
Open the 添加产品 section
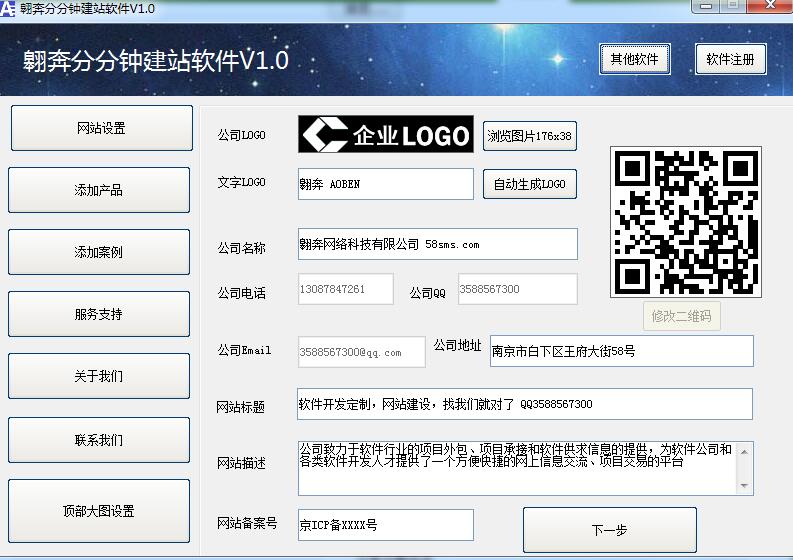coord(99,190)
